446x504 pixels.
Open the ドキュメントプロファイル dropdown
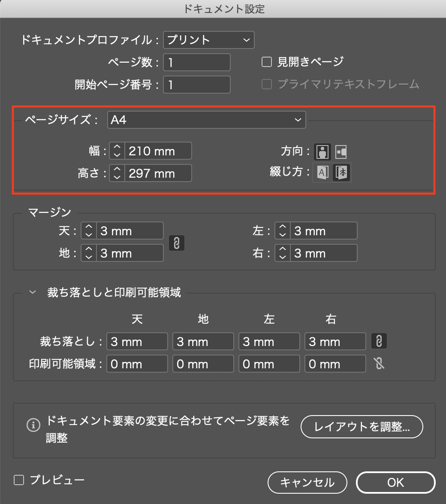[x=209, y=40]
